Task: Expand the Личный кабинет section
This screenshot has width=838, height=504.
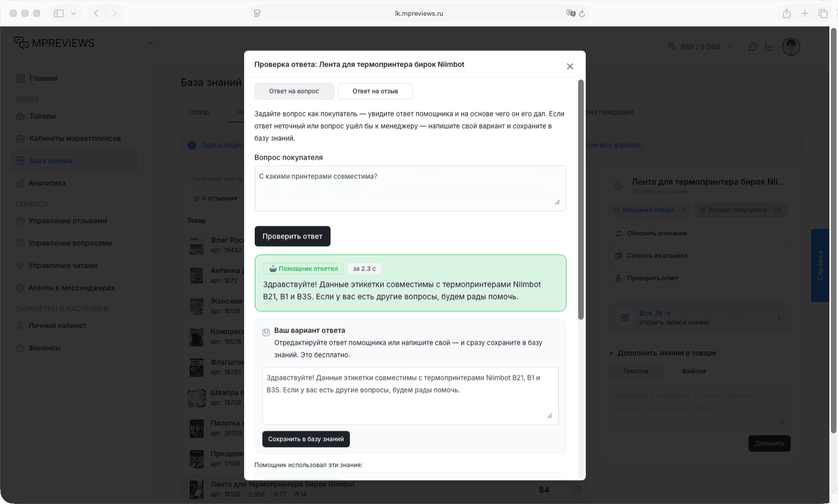Action: (x=136, y=325)
